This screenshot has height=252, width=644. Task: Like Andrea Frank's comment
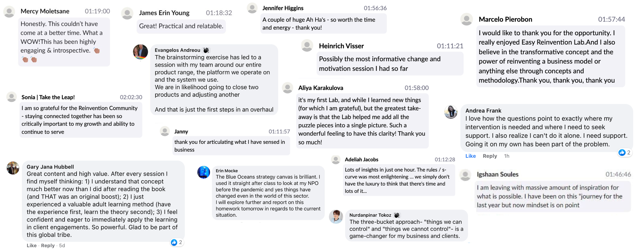point(470,156)
